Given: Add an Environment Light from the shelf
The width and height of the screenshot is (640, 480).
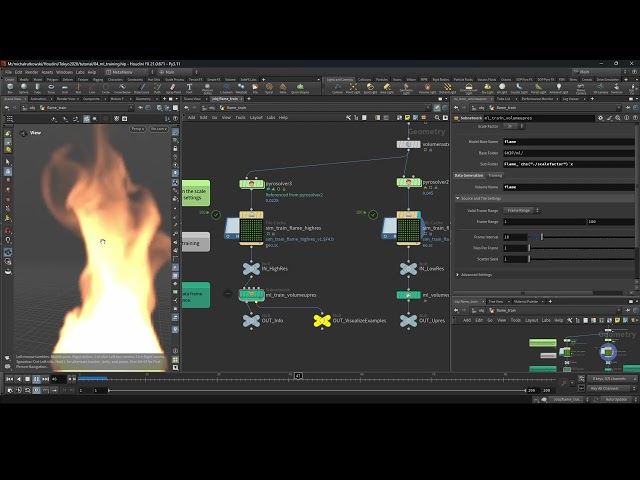Looking at the screenshot, I should 469,88.
